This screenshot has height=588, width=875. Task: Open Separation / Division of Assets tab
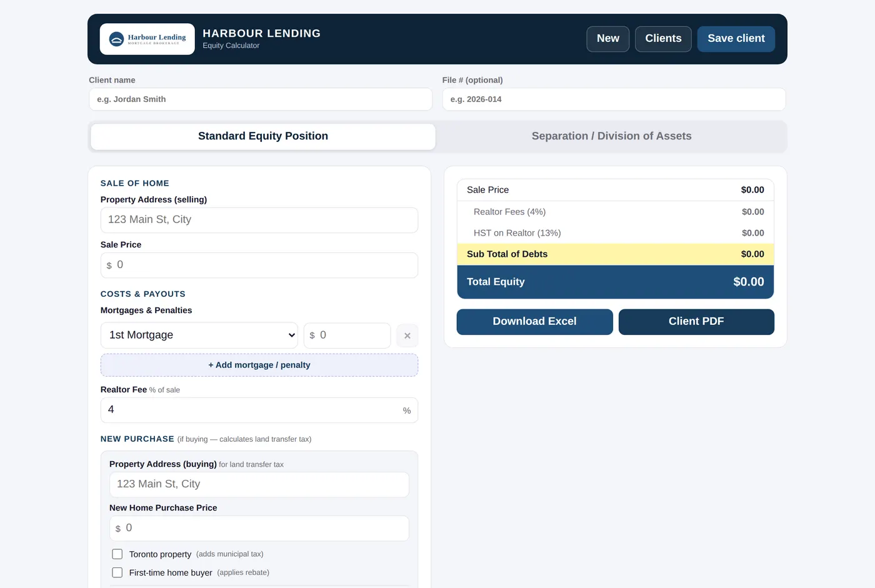click(x=611, y=136)
